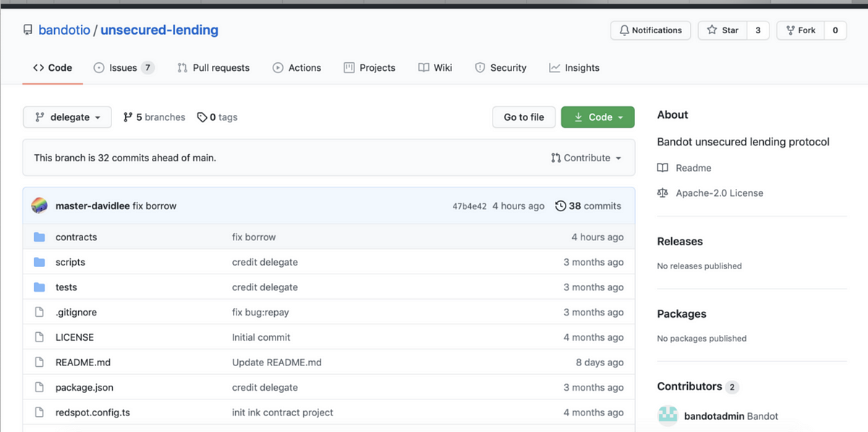The width and height of the screenshot is (868, 432).
Task: Open the tests folder
Action: [66, 287]
